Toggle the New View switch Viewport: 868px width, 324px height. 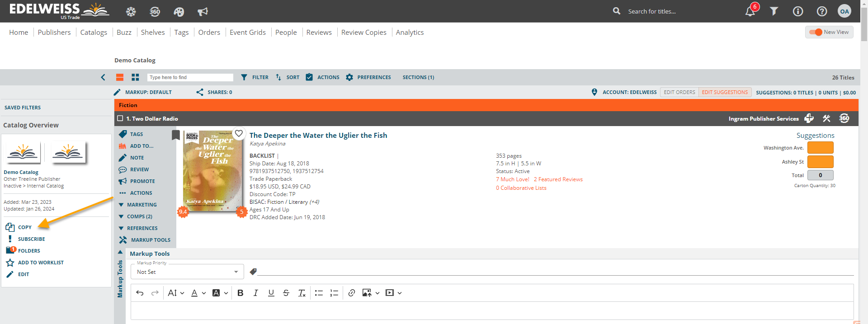[816, 32]
